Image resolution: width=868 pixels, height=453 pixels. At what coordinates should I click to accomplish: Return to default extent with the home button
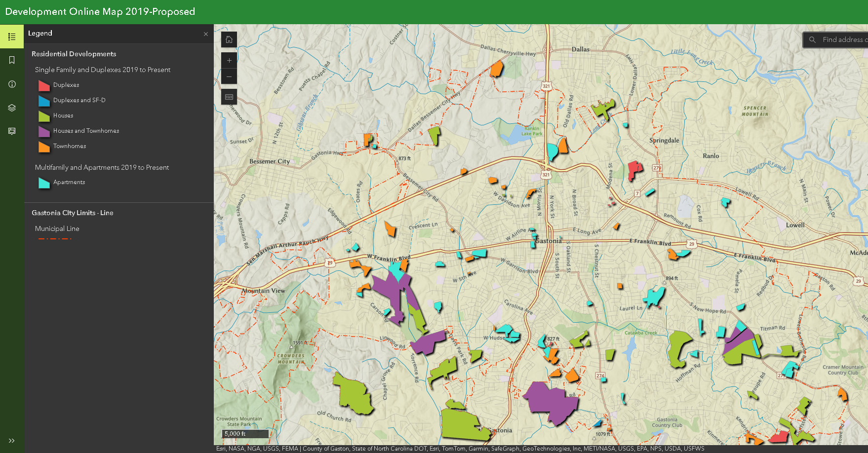[x=229, y=39]
